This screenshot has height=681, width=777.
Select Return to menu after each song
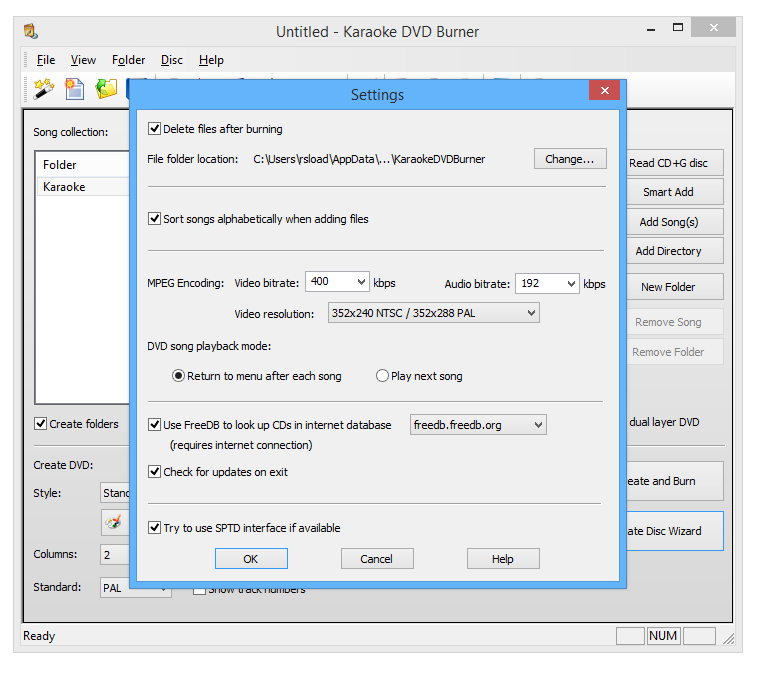coord(178,376)
